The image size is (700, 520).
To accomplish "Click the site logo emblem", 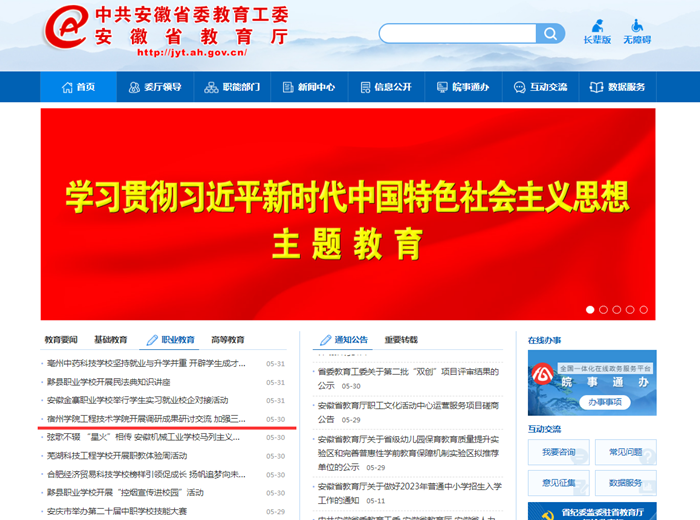I will 65,30.
